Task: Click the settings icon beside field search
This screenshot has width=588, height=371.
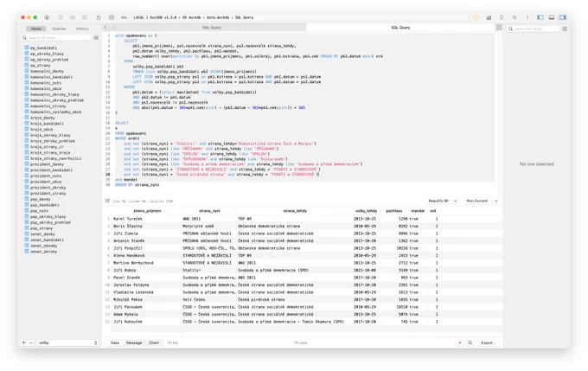Action: 565,29
